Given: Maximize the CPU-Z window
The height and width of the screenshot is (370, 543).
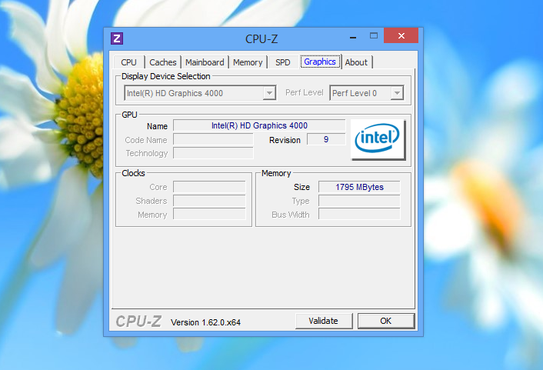Looking at the screenshot, I should pyautogui.click(x=374, y=36).
